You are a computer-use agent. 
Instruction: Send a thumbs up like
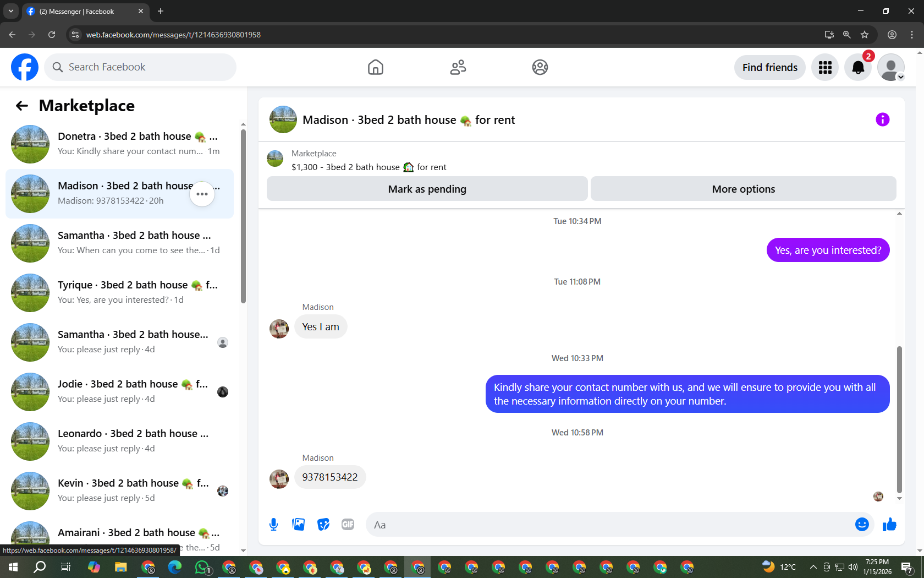coord(889,525)
